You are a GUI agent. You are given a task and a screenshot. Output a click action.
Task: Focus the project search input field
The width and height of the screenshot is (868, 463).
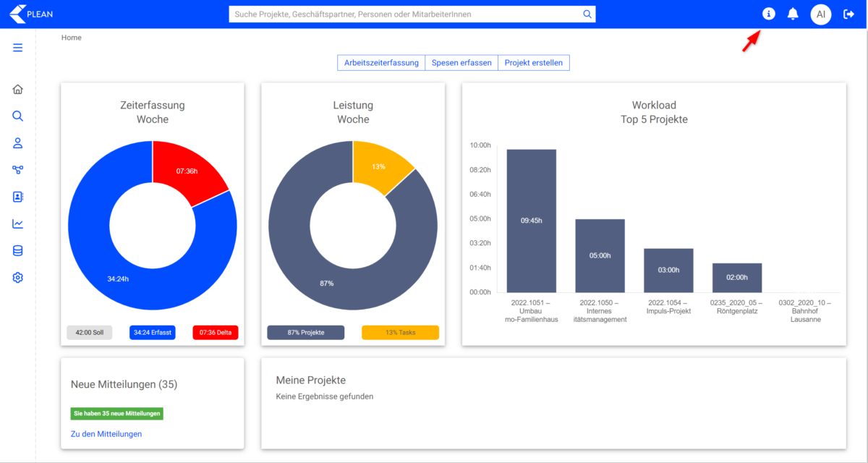(405, 14)
